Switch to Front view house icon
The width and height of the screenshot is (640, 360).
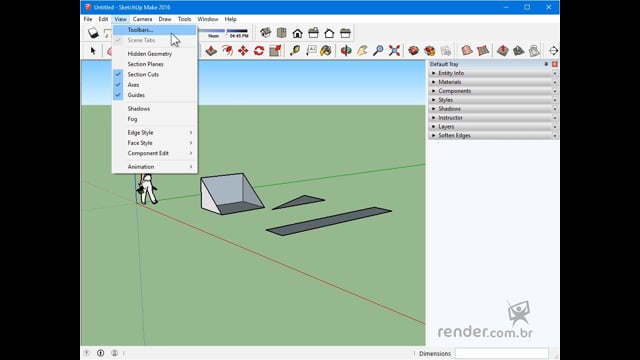click(298, 33)
